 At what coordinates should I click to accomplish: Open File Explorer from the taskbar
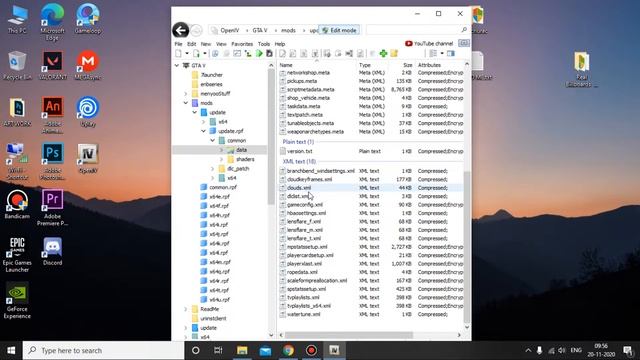(x=242, y=350)
